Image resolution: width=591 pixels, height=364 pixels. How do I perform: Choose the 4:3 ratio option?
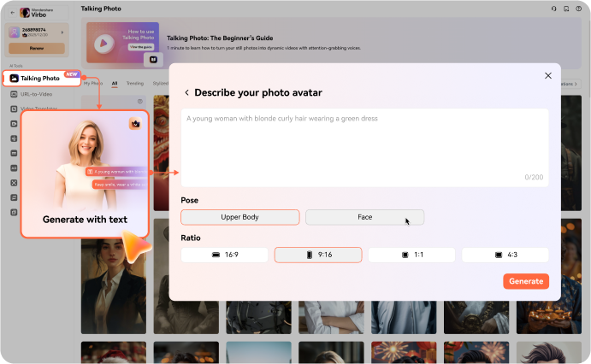pyautogui.click(x=505, y=255)
